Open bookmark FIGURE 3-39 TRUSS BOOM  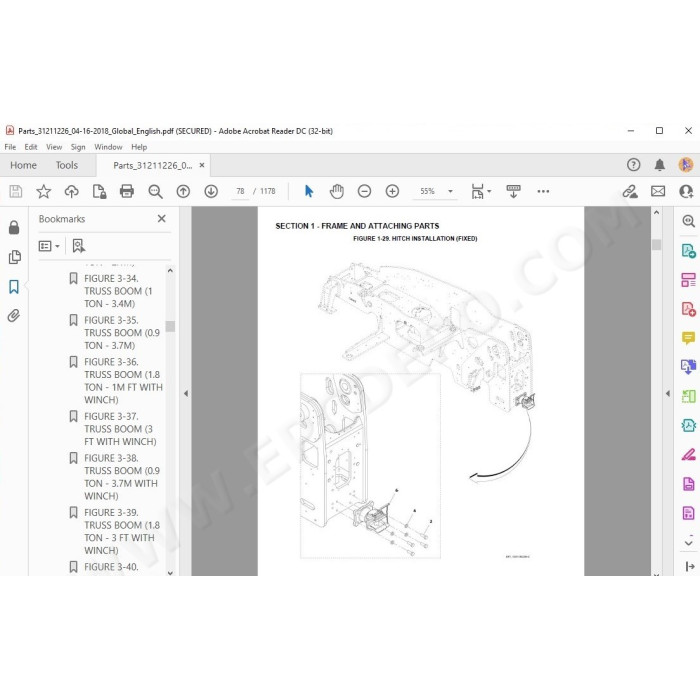[121, 531]
